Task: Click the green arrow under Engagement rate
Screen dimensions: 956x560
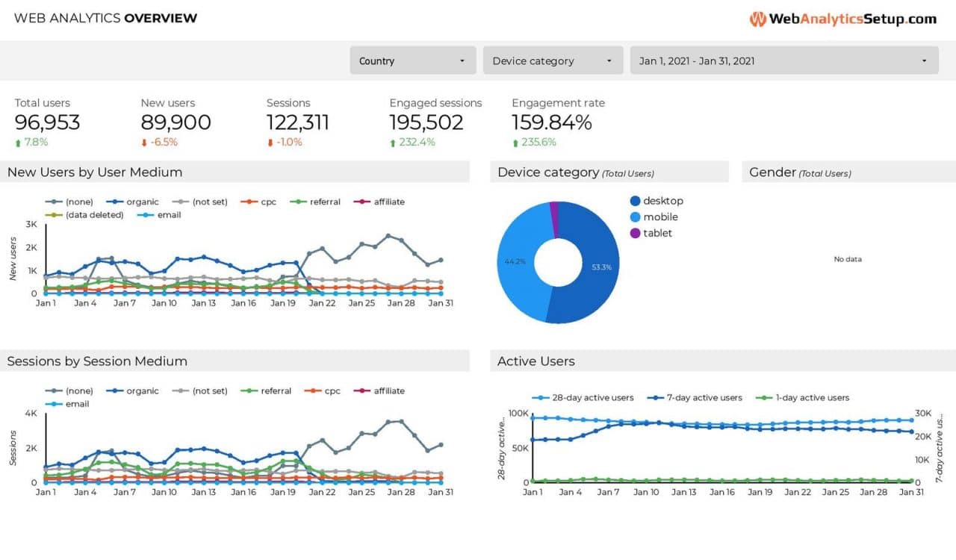Action: 515,142
